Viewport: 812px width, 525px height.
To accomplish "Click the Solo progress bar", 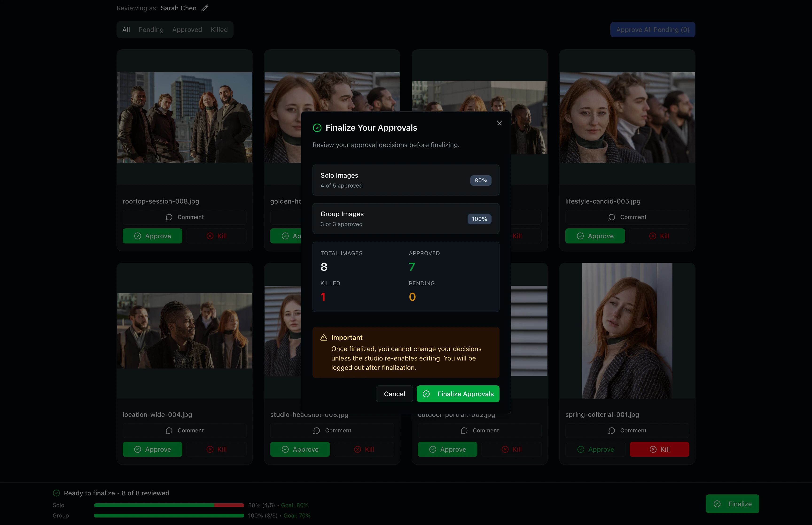I will pos(168,505).
